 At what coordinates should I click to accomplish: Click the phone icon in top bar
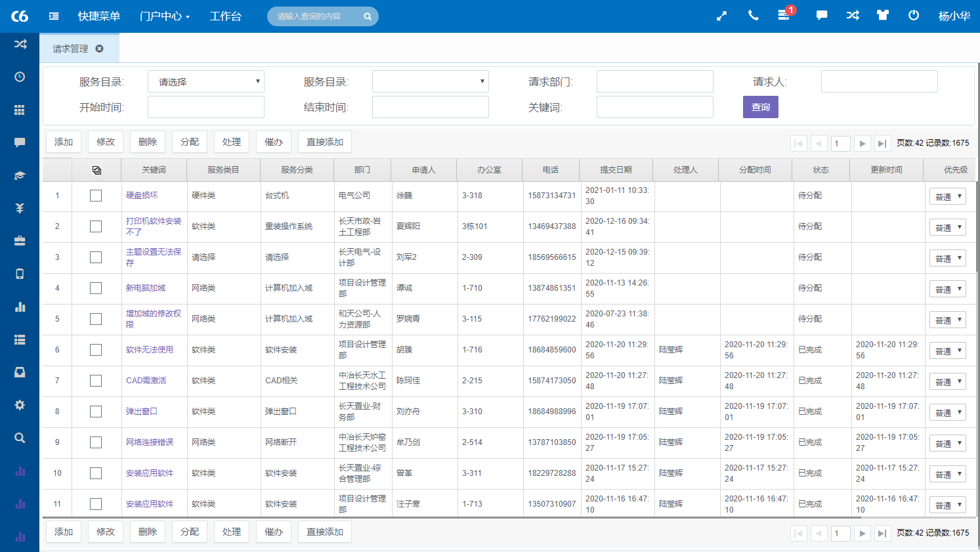(753, 16)
